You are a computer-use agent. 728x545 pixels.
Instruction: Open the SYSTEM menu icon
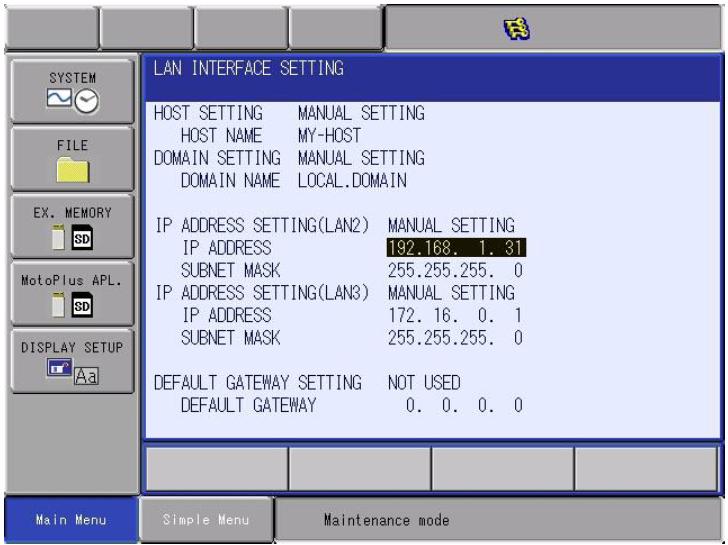[x=72, y=91]
